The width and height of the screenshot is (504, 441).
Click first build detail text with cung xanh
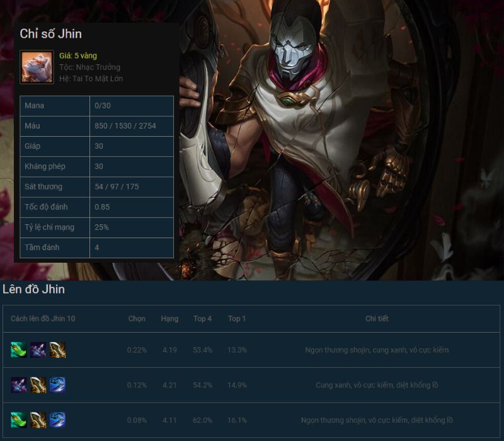click(x=377, y=350)
